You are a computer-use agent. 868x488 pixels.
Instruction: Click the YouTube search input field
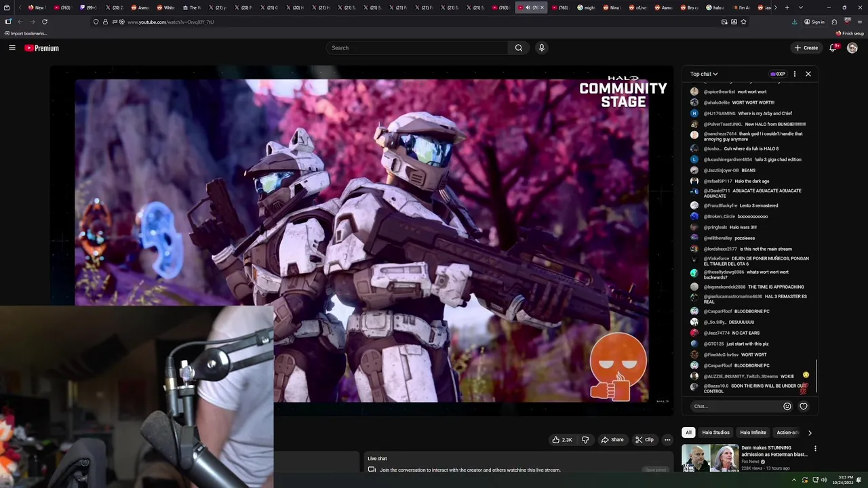click(417, 48)
